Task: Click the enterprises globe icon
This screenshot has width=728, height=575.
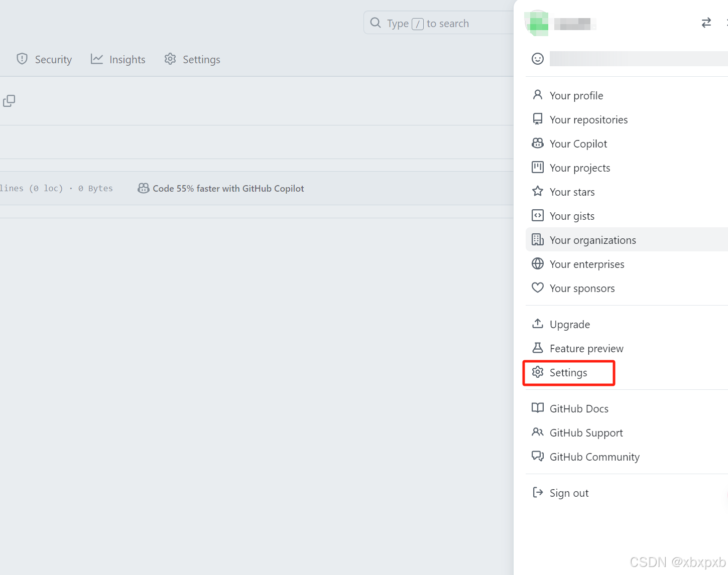Action: (x=538, y=263)
